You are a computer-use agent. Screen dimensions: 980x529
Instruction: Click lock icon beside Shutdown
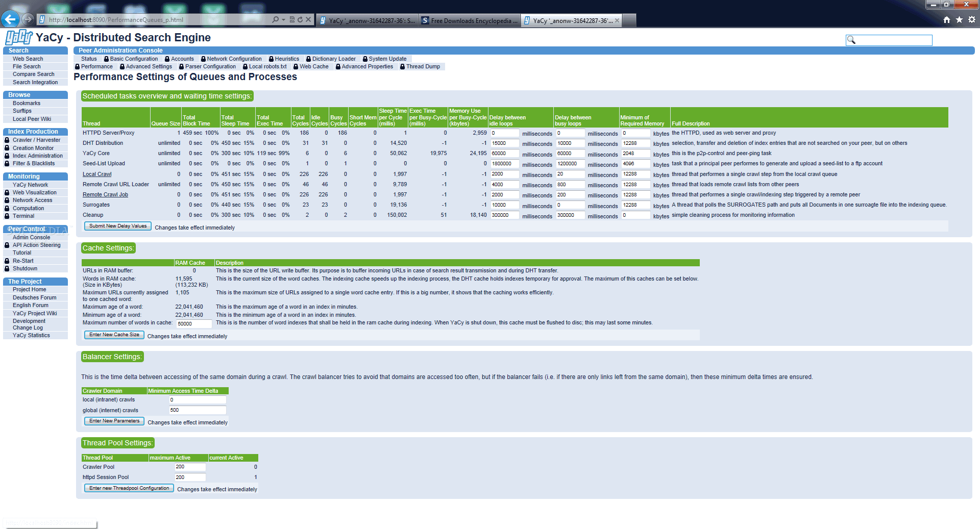click(7, 269)
